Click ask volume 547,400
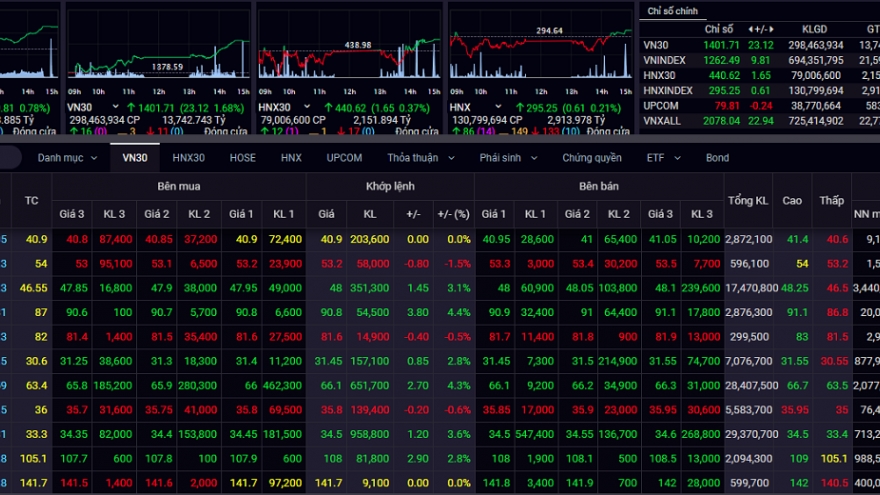880x495 pixels. pyautogui.click(x=534, y=434)
